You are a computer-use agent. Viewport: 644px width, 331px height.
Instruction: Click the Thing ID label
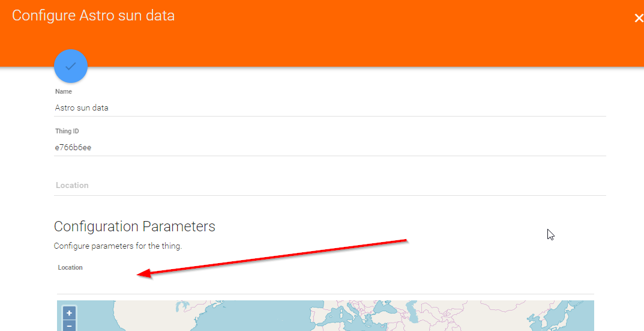(x=67, y=131)
